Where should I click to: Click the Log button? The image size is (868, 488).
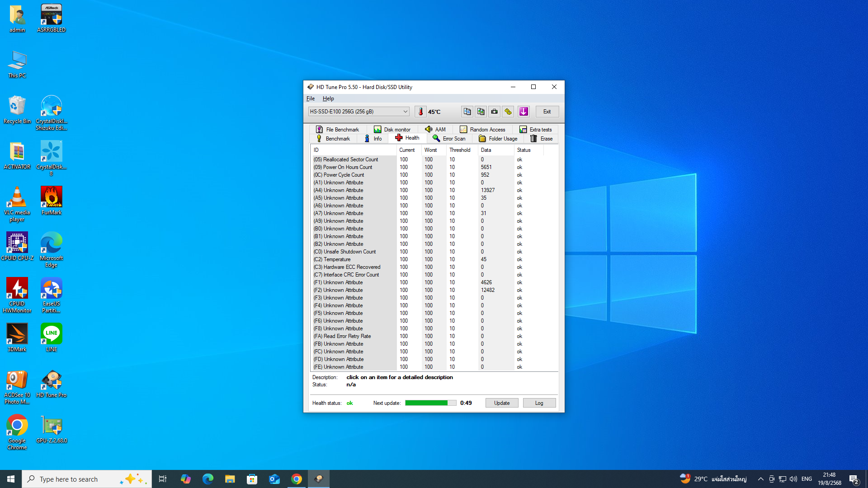(x=539, y=403)
